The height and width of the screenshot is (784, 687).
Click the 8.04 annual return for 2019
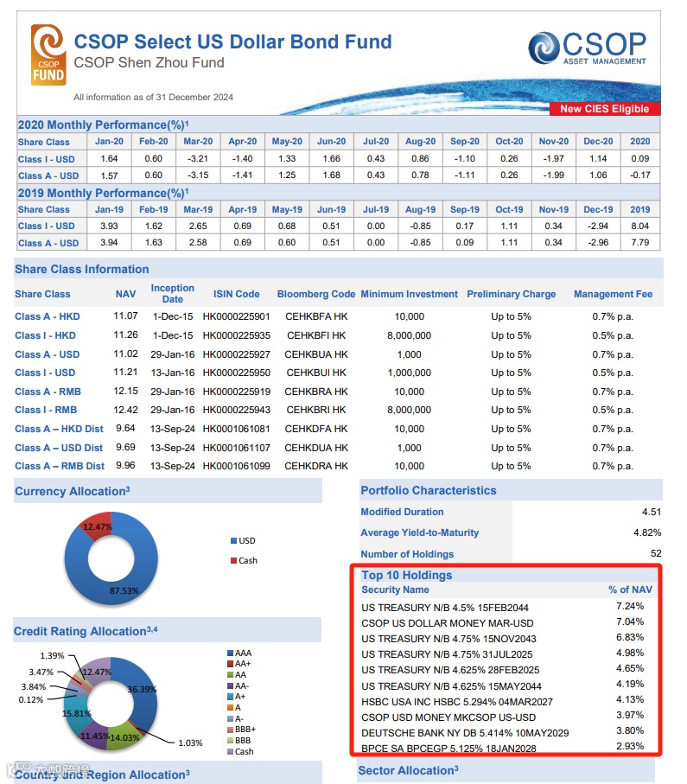pyautogui.click(x=640, y=226)
